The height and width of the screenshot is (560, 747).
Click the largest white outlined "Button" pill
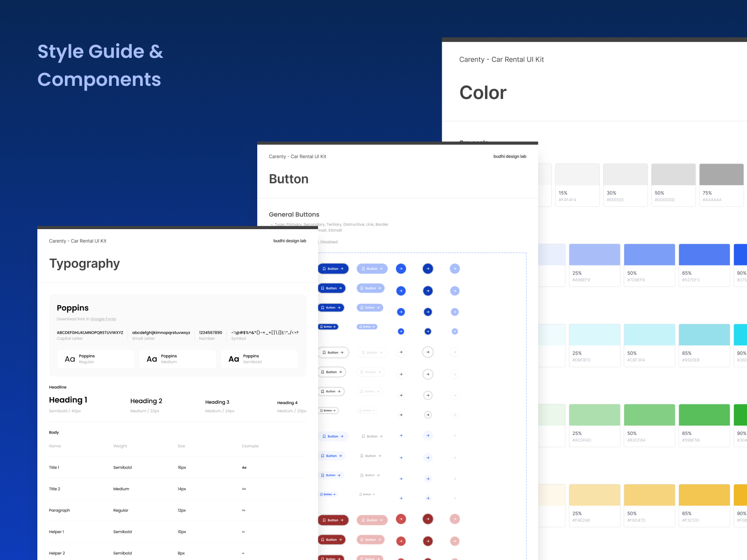[333, 352]
